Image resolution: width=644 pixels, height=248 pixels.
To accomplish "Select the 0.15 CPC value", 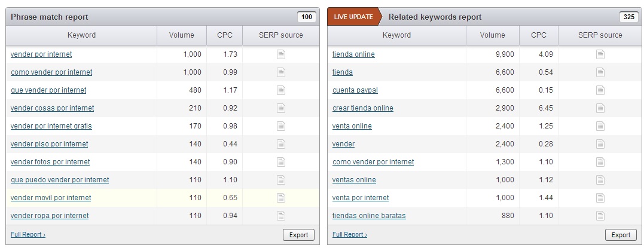I will click(x=545, y=90).
